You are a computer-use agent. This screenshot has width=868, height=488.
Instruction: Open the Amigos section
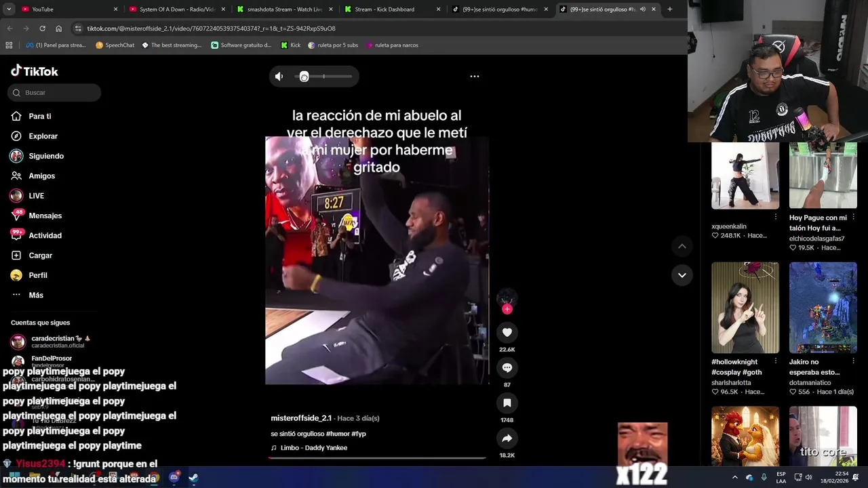pyautogui.click(x=33, y=176)
